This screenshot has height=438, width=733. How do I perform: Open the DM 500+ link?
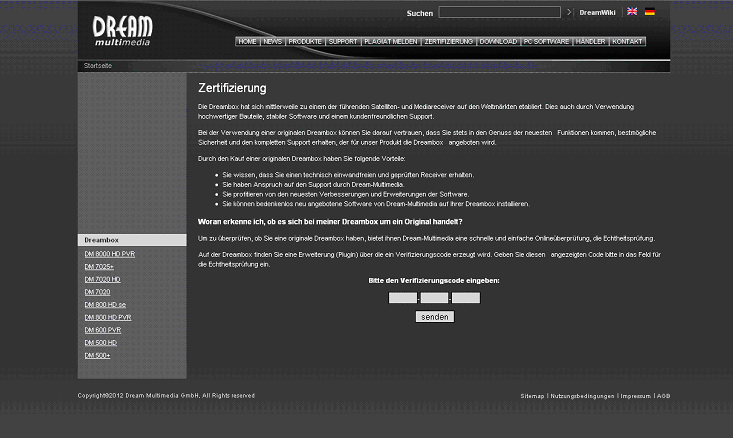pos(97,355)
